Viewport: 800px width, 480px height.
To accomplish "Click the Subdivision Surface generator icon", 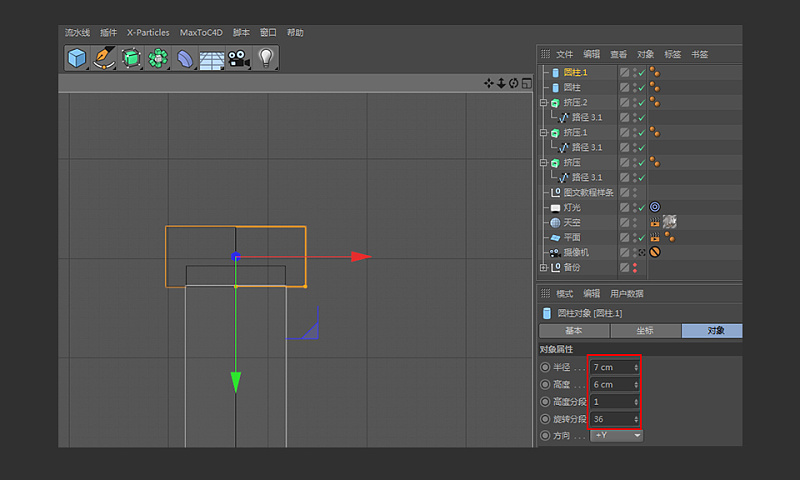I will click(131, 58).
